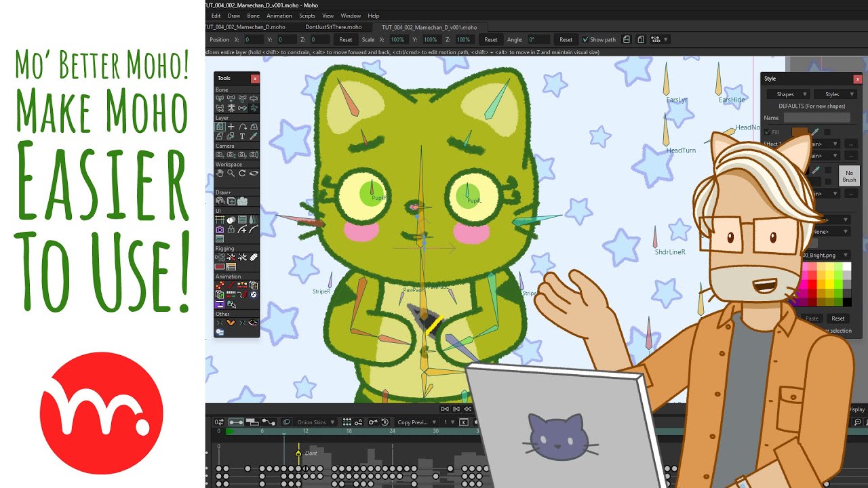
Task: Toggle the Fill checkbox in Style panel
Action: (x=767, y=132)
